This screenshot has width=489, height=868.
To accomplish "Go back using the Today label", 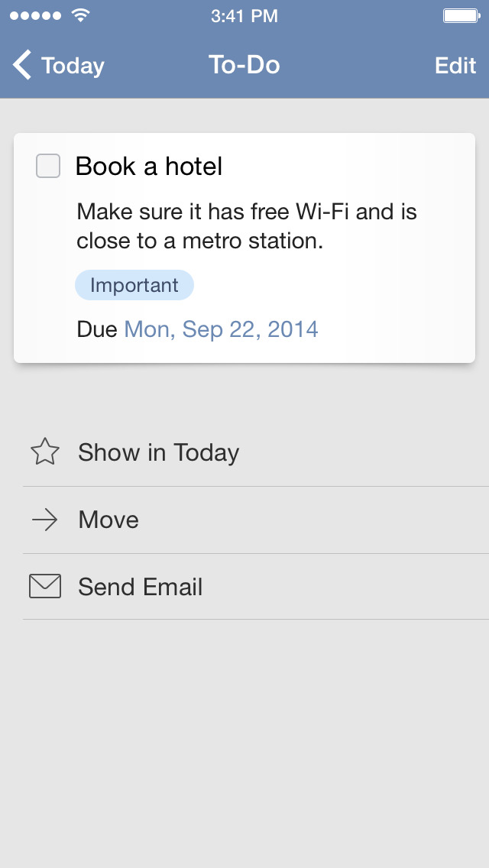I will pos(73,66).
